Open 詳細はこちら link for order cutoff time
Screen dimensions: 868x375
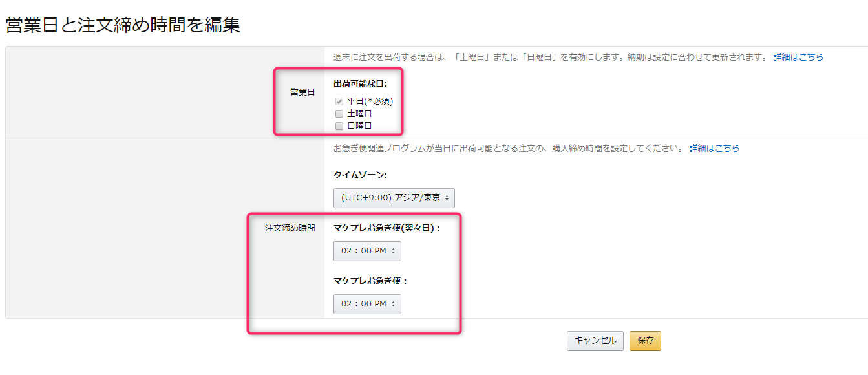[714, 148]
